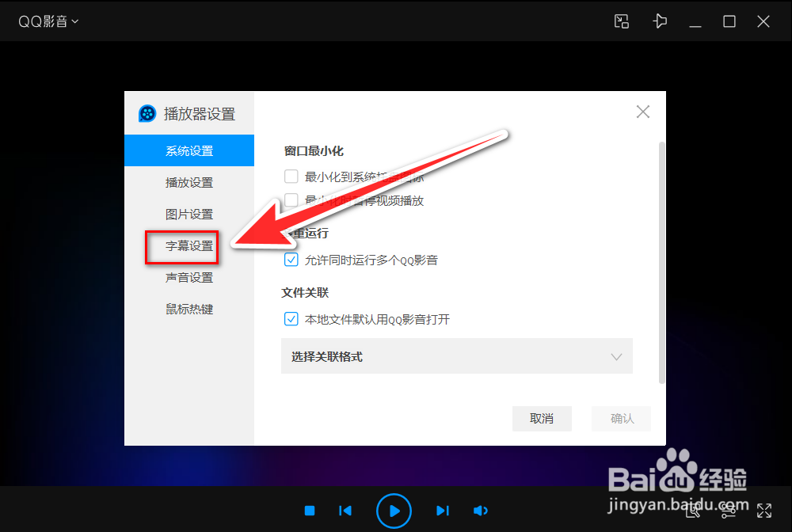Viewport: 792px width, 532px height.
Task: Toggle pause video when minimized checkbox
Action: click(291, 199)
